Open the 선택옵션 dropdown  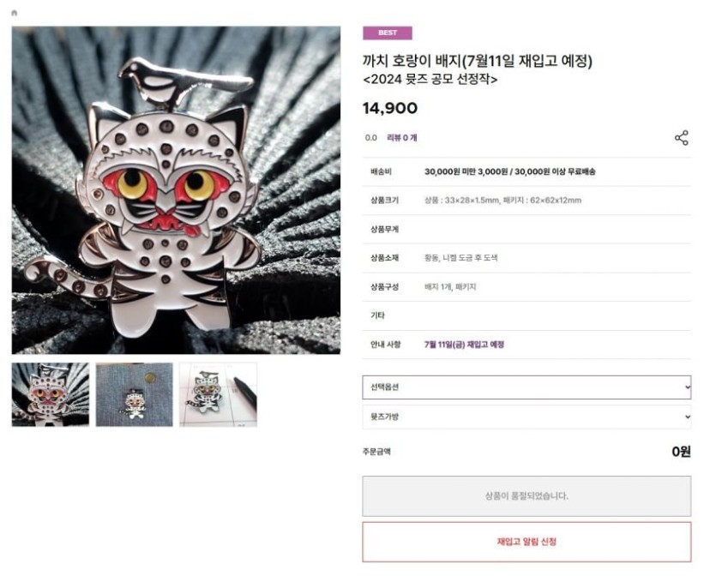(526, 387)
